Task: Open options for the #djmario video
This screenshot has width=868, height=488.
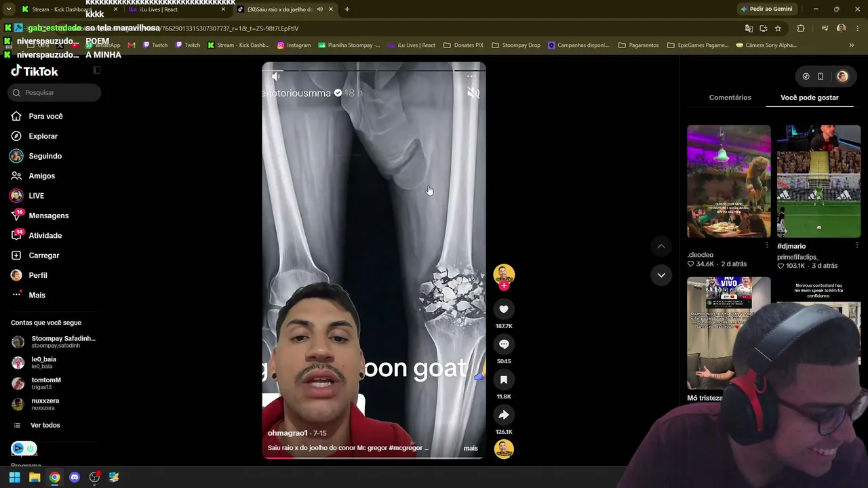Action: [856, 245]
